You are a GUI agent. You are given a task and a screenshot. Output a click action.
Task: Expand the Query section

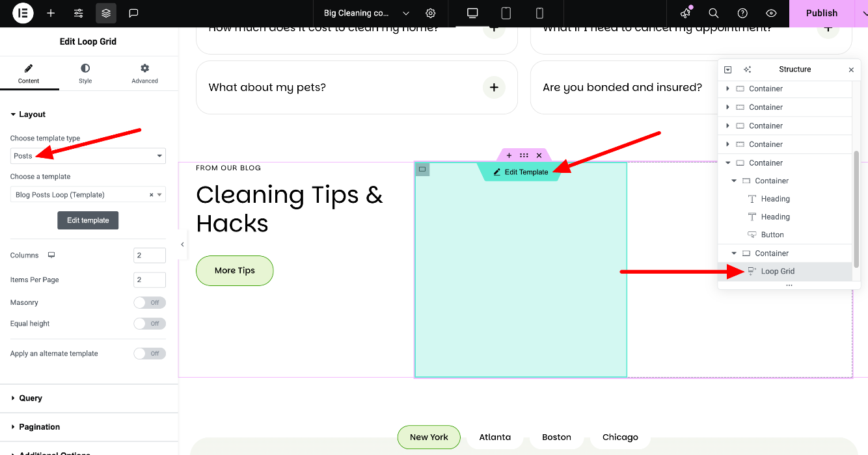pyautogui.click(x=89, y=398)
